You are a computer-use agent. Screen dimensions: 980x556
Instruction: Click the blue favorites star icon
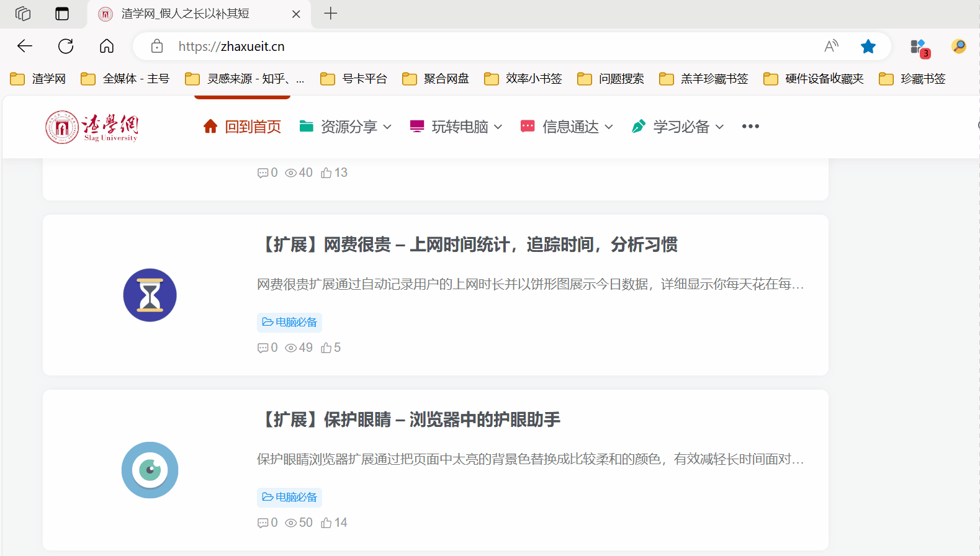868,46
